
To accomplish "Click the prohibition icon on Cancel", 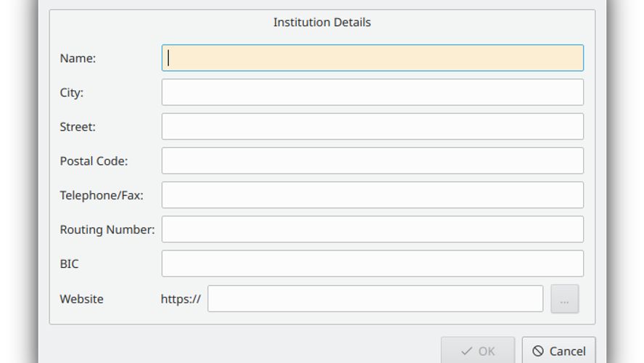I will click(x=538, y=351).
